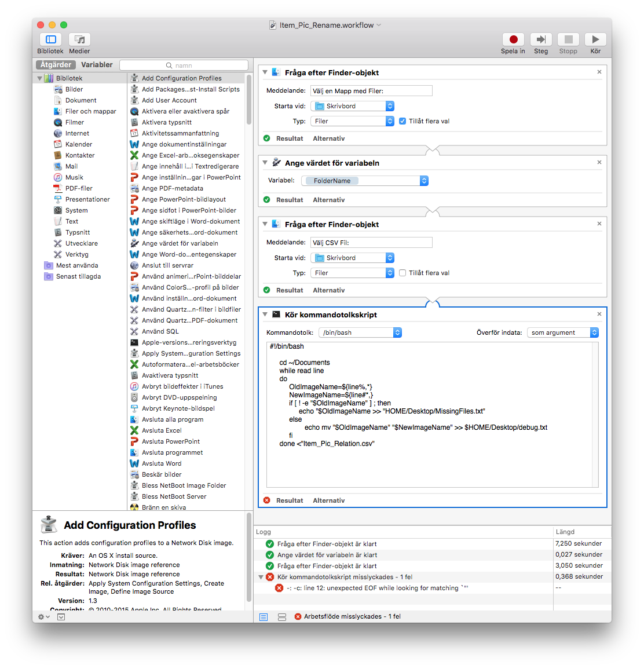Remove the Kör kommandotolkskript action
The image size is (644, 669).
tap(599, 314)
